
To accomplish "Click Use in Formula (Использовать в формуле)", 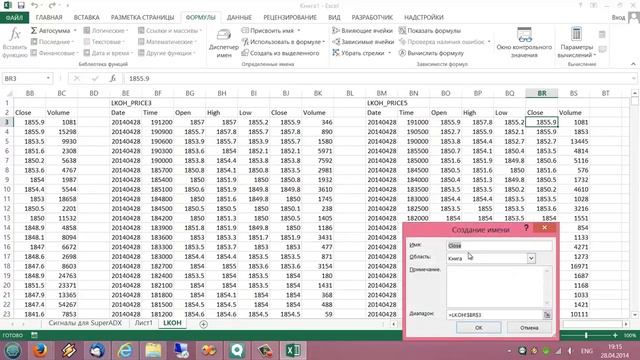I will pyautogui.click(x=283, y=42).
